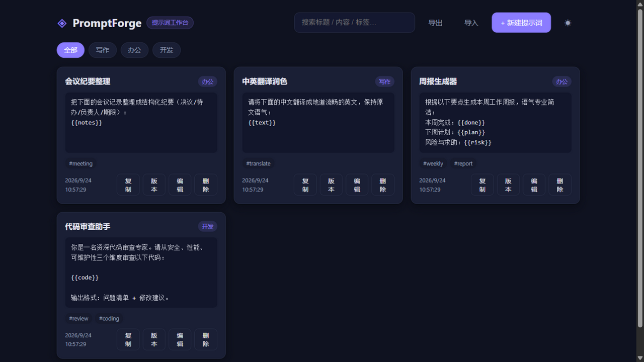
Task: Copy the 代码审查助手 prompt
Action: click(x=128, y=339)
